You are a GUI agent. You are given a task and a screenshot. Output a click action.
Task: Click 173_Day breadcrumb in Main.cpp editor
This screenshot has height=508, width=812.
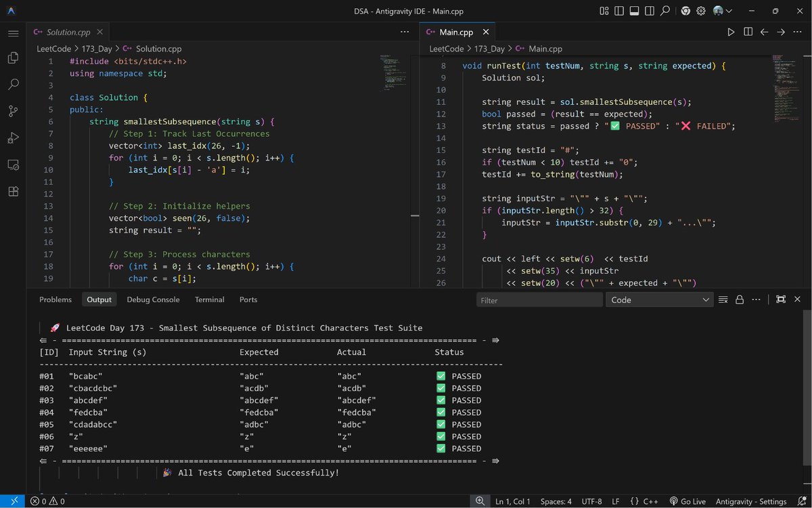pos(490,49)
